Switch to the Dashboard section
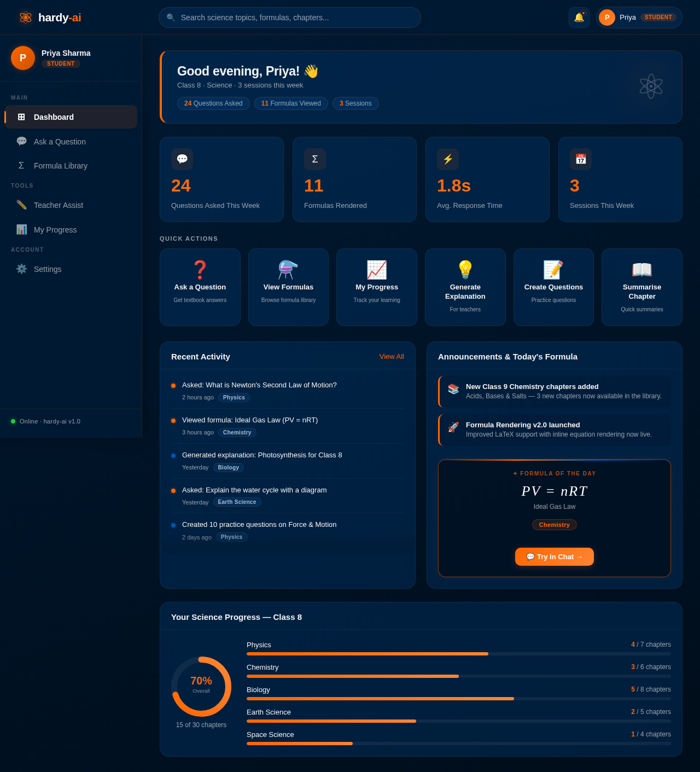Image resolution: width=700 pixels, height=772 pixels. point(54,117)
